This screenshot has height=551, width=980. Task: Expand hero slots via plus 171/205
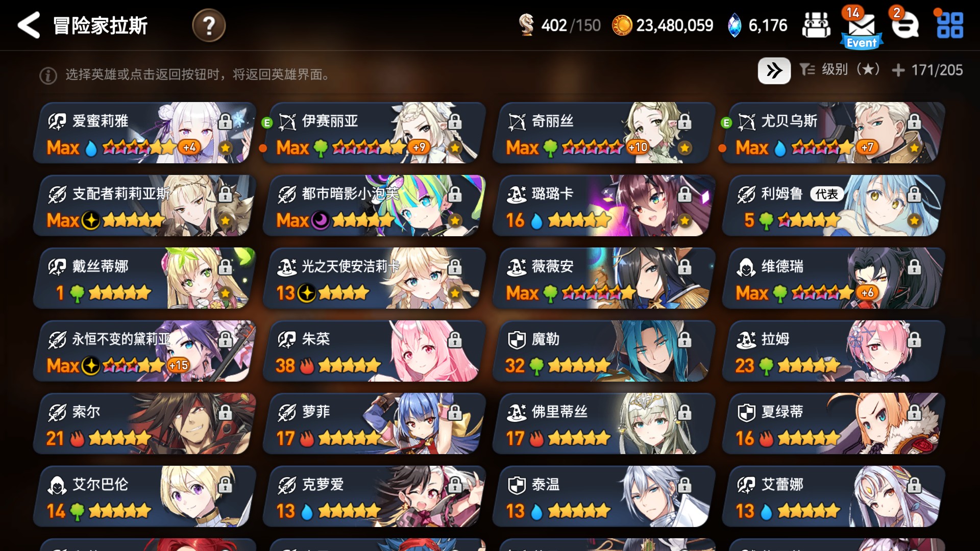pyautogui.click(x=927, y=70)
